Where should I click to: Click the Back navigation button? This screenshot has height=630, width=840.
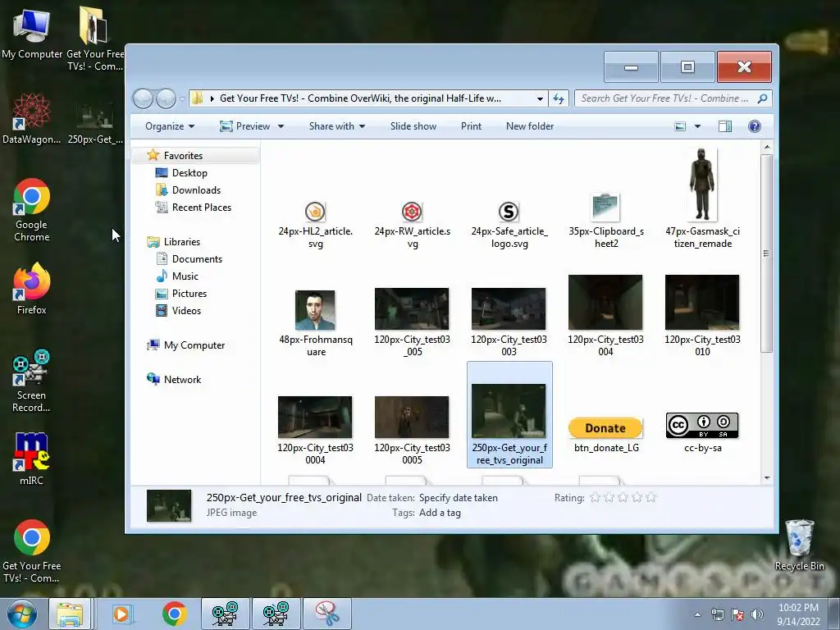click(143, 98)
